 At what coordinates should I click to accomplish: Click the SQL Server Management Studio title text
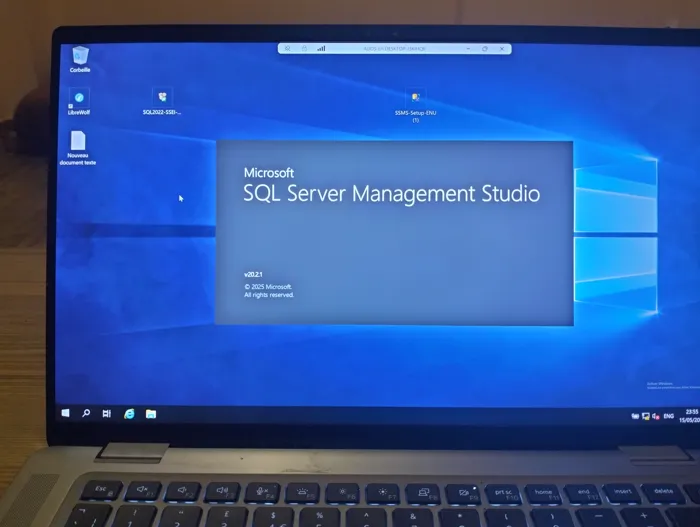pos(392,193)
